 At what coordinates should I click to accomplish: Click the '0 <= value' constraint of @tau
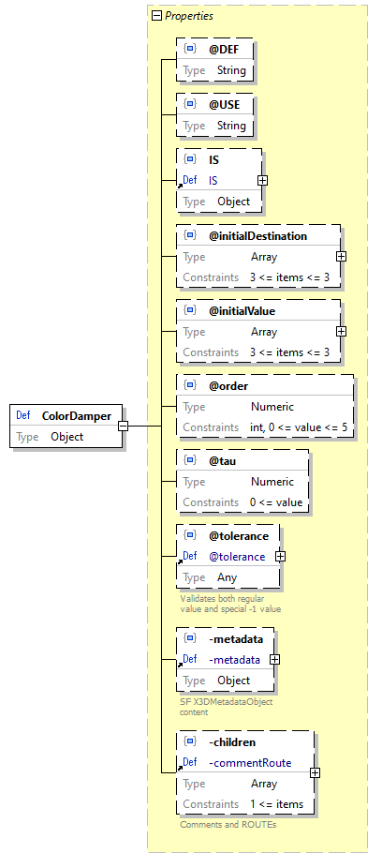click(276, 502)
